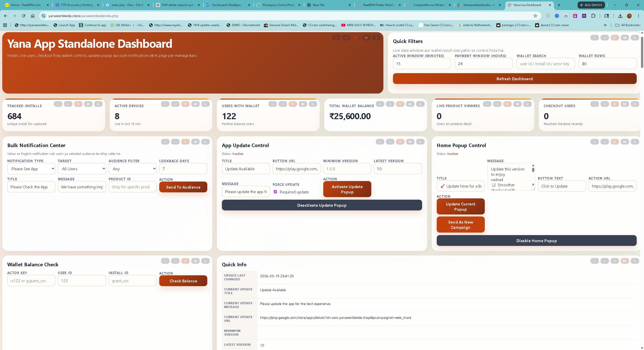Set Quick Info panel to S size
The image size is (644, 350).
coord(615,261)
